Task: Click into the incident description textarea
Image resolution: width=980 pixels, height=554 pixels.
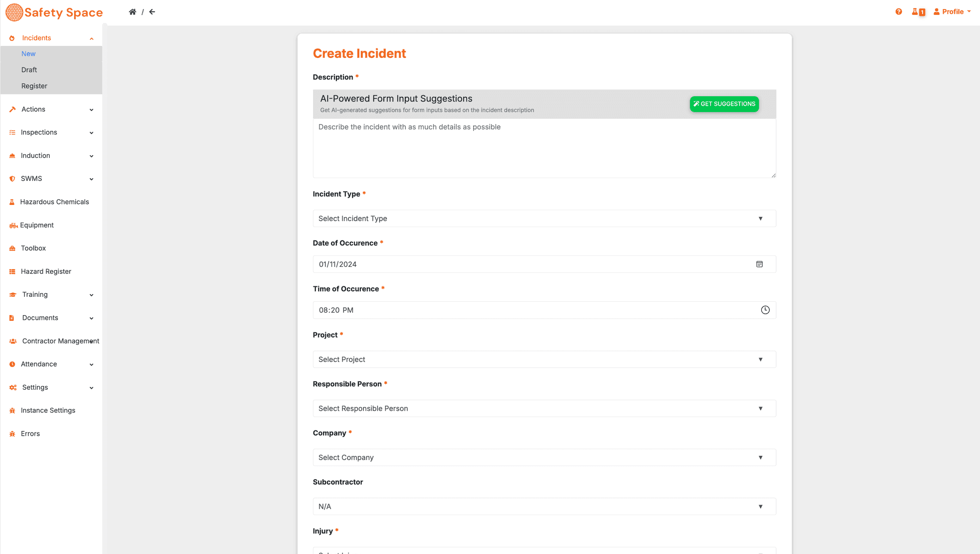Action: point(544,148)
